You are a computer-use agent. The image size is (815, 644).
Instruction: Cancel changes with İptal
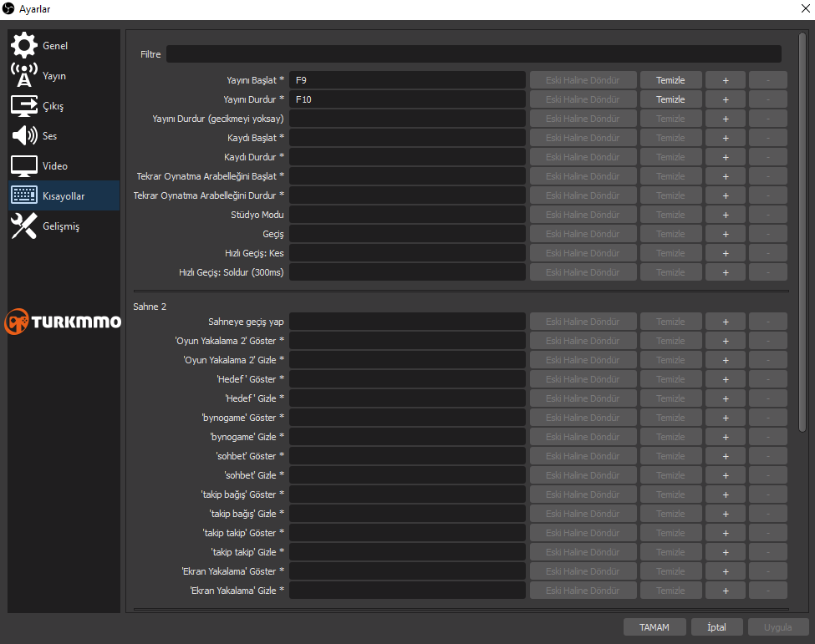716,626
